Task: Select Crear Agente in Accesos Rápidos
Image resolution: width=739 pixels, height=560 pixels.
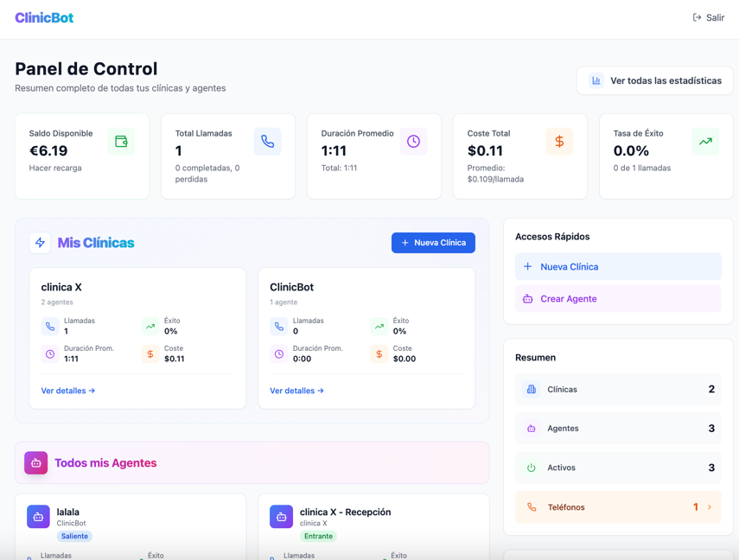Action: (x=618, y=299)
